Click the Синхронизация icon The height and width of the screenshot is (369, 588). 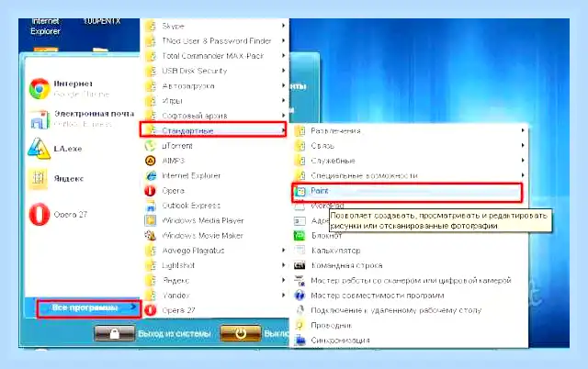(300, 341)
